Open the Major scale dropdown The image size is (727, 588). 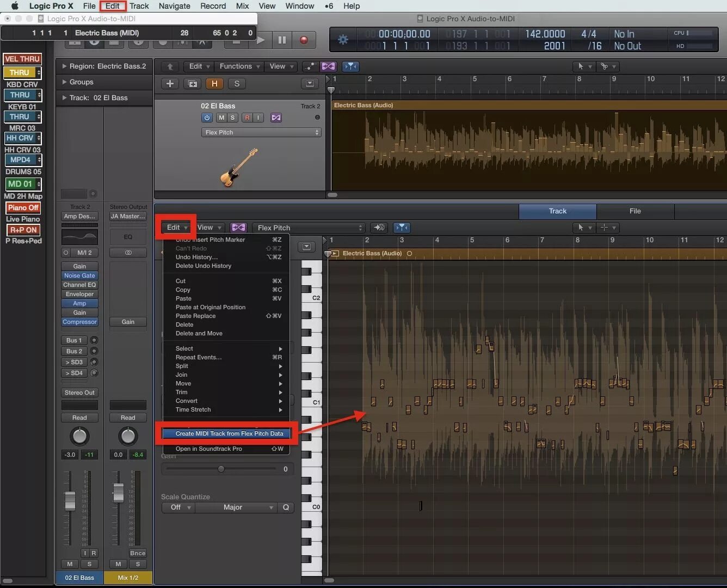(x=236, y=507)
